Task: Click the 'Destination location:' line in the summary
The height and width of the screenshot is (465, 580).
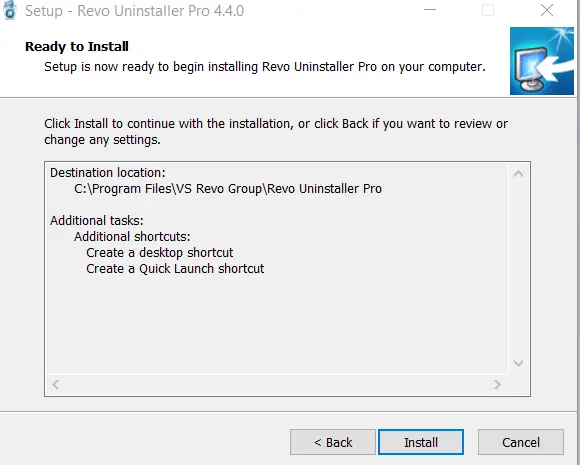Action: (108, 173)
